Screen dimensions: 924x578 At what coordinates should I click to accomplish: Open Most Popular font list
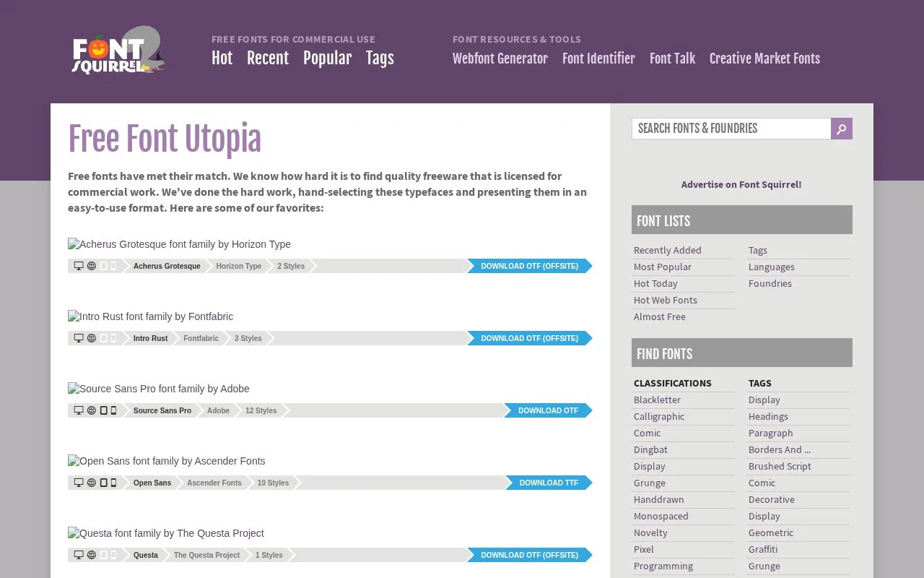tap(663, 267)
